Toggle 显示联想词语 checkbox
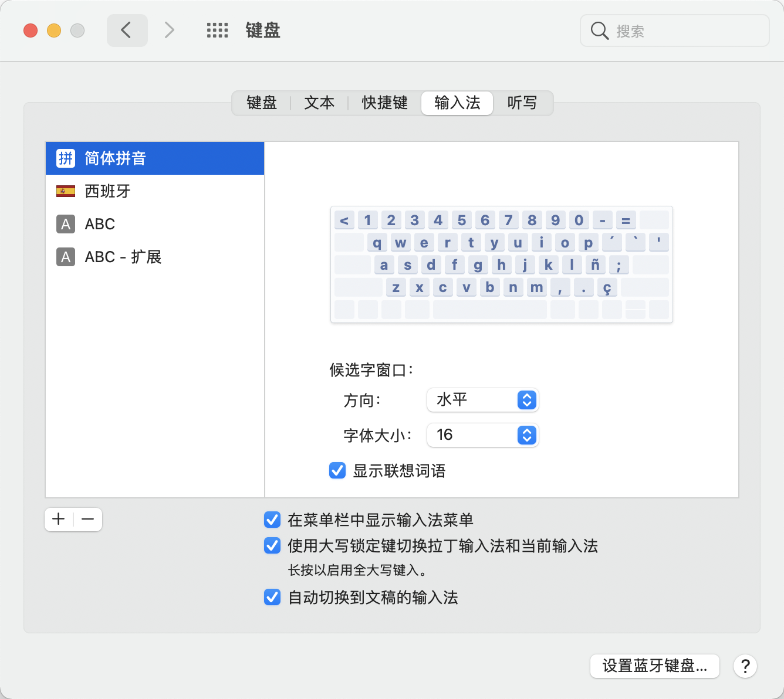 (337, 471)
